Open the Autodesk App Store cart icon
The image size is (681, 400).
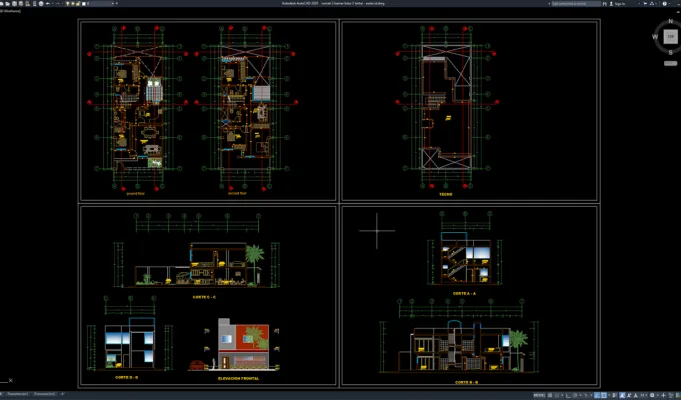coord(645,3)
